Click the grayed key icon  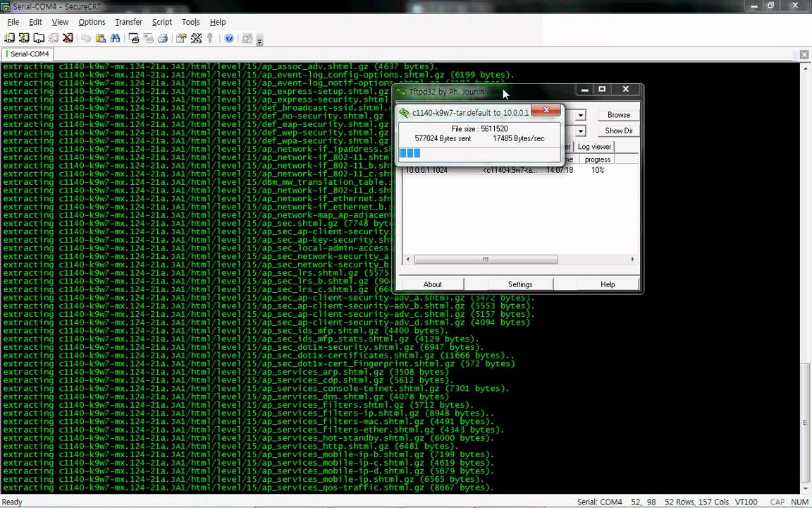tap(210, 38)
